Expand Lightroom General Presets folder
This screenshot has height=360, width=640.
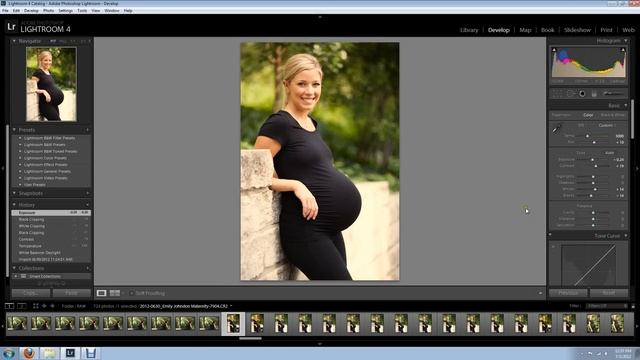point(20,171)
